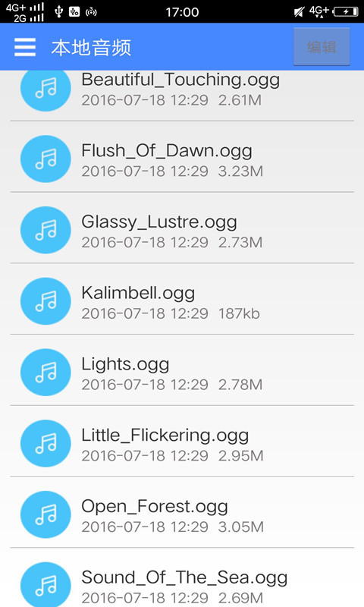Screen dimensions: 364x607
Task: Select the Flush_Of_Dawn.ogg file name
Action: pyautogui.click(x=167, y=151)
